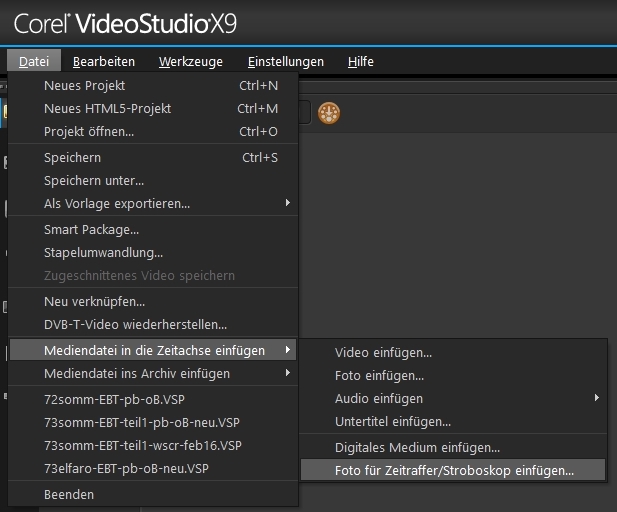Open the Hilfe menu
This screenshot has width=617, height=512.
361,61
